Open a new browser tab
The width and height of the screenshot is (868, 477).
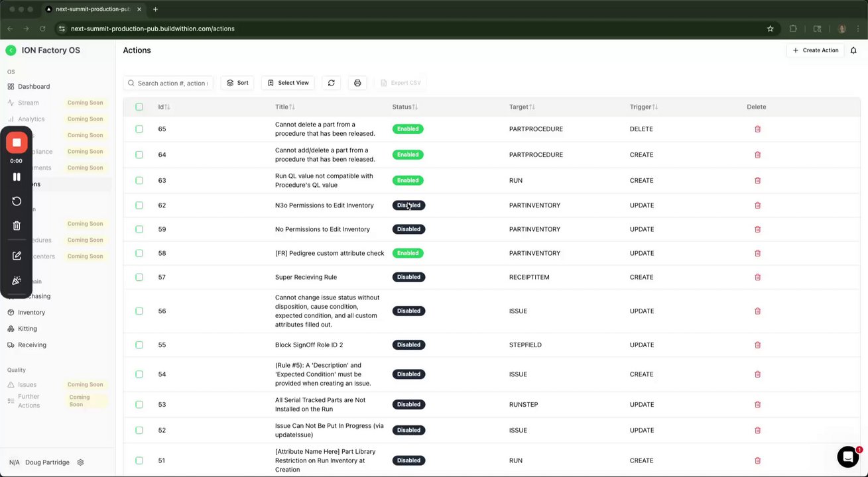(x=155, y=9)
